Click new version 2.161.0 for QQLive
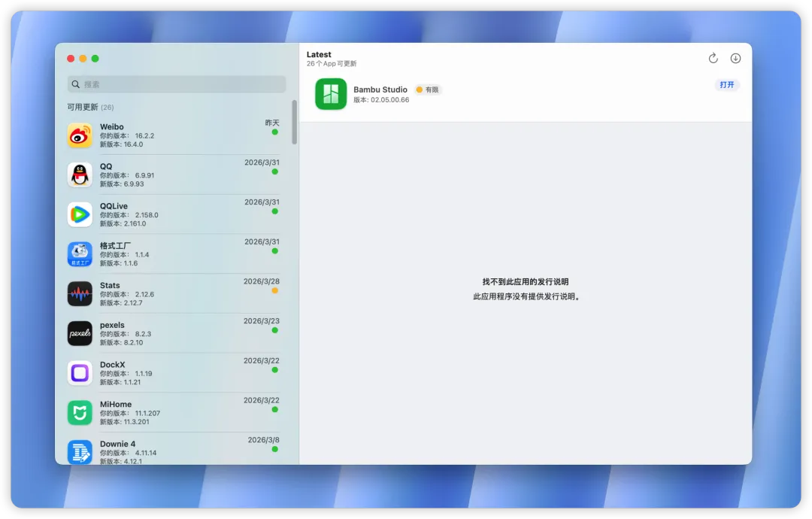 pos(135,223)
